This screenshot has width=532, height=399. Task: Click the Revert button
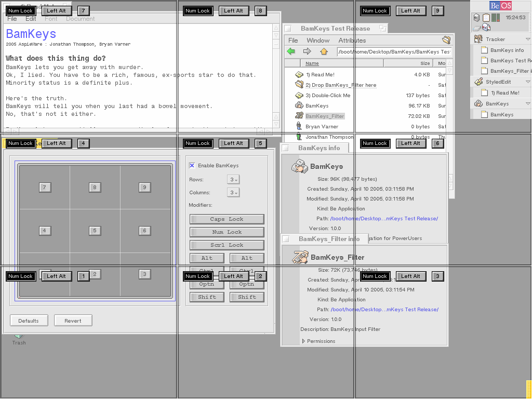pyautogui.click(x=73, y=321)
